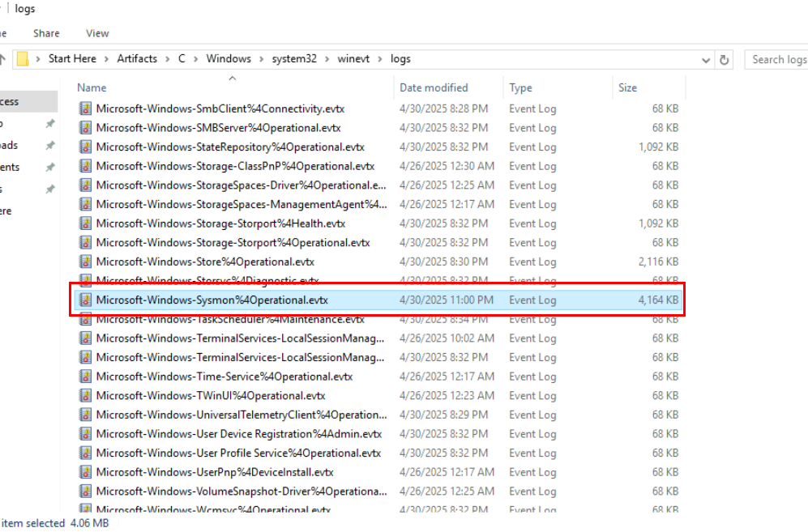The image size is (808, 532).
Task: Select Microsoft-Windows-Store Operational evtx file
Action: pyautogui.click(x=205, y=262)
